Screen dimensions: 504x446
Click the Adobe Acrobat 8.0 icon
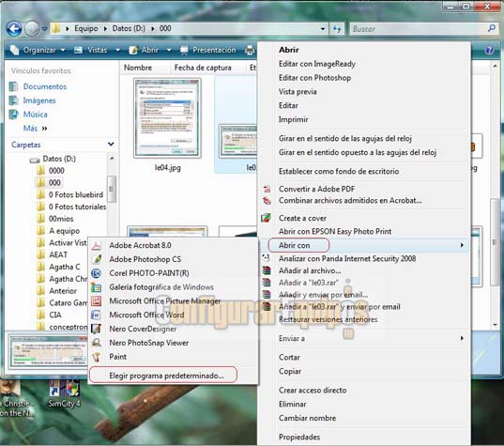[97, 246]
